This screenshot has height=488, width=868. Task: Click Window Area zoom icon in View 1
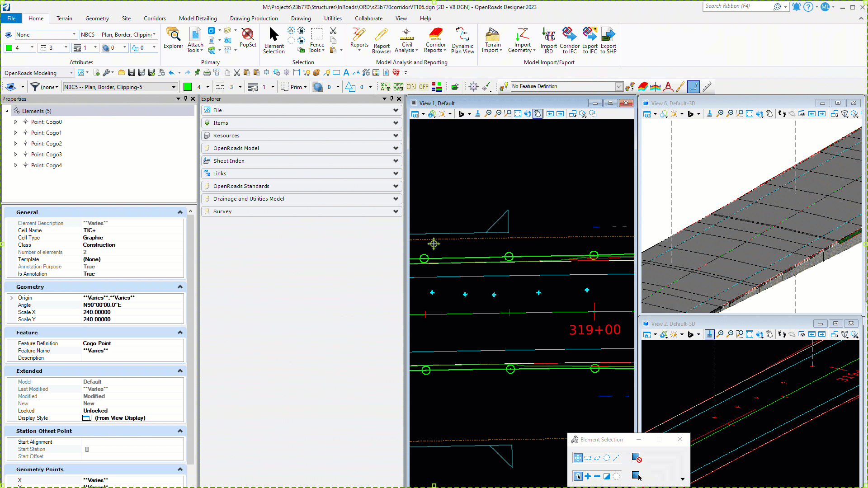pos(508,114)
